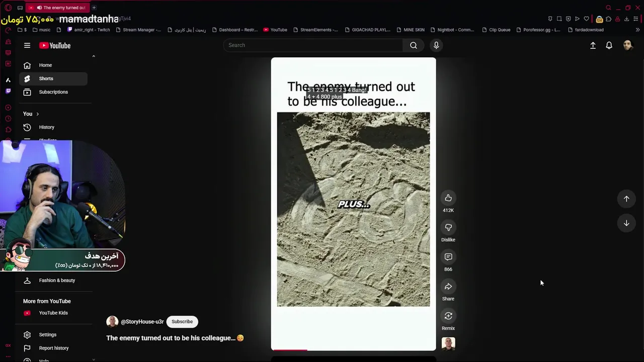Open Report history in sidebar
Image resolution: width=644 pixels, height=362 pixels.
[53, 348]
